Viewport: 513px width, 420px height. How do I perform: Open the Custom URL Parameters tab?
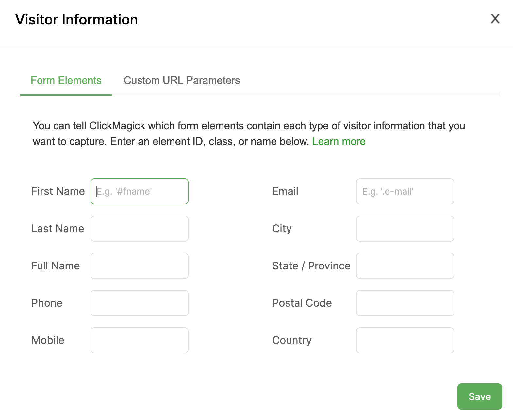(x=182, y=81)
